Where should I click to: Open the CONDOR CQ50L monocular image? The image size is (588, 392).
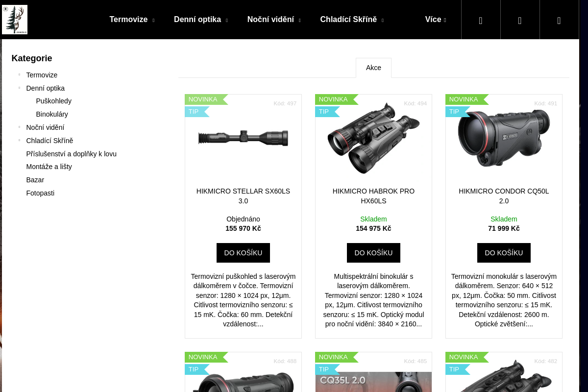point(504,138)
